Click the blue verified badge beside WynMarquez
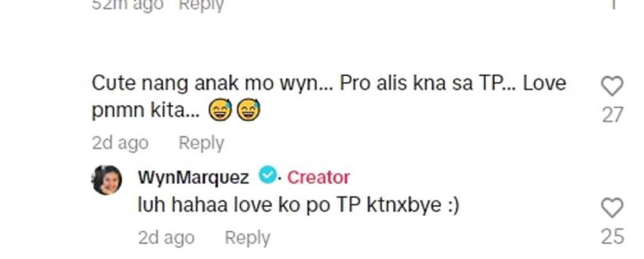The width and height of the screenshot is (644, 259). 268,176
